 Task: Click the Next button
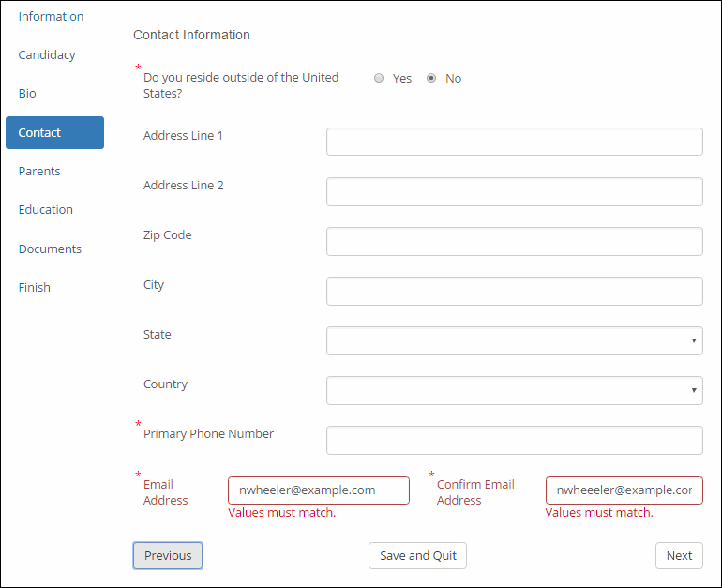(679, 556)
